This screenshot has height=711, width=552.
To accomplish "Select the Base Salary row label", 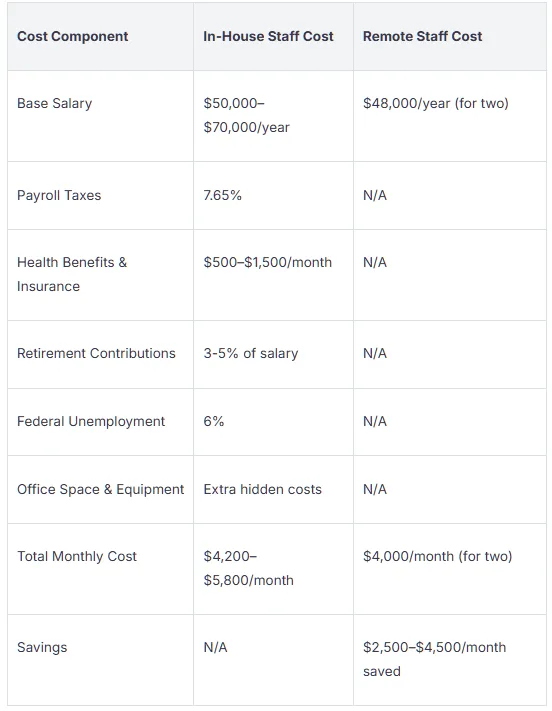I will [54, 103].
